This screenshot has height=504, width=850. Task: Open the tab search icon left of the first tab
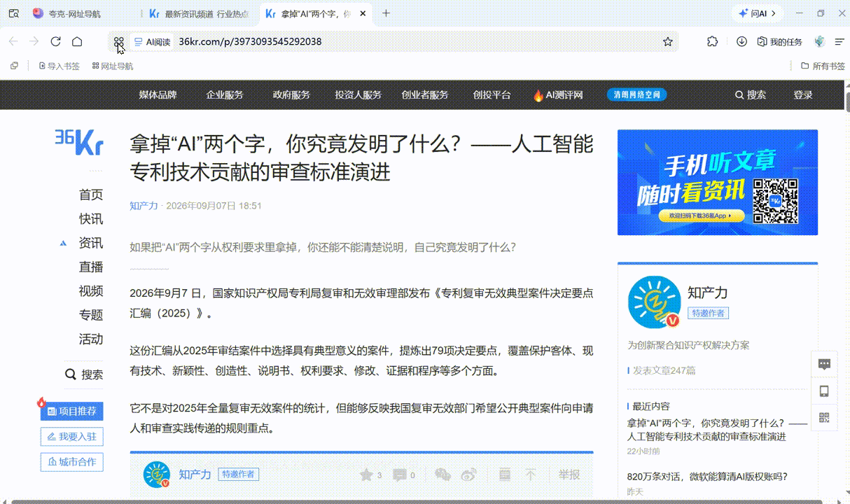tap(13, 13)
